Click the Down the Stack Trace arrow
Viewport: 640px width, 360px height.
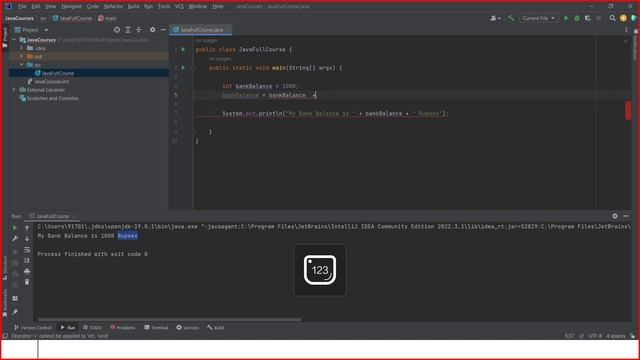(x=27, y=239)
